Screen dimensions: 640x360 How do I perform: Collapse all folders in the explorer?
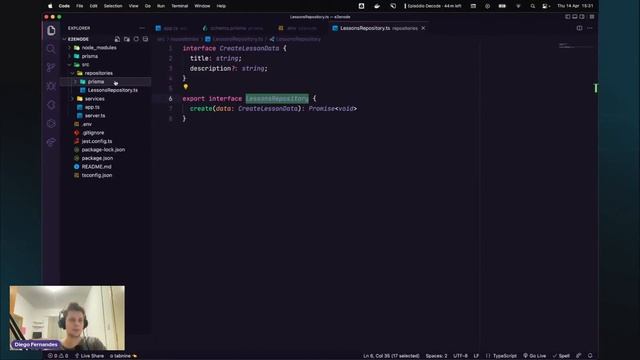click(x=145, y=39)
